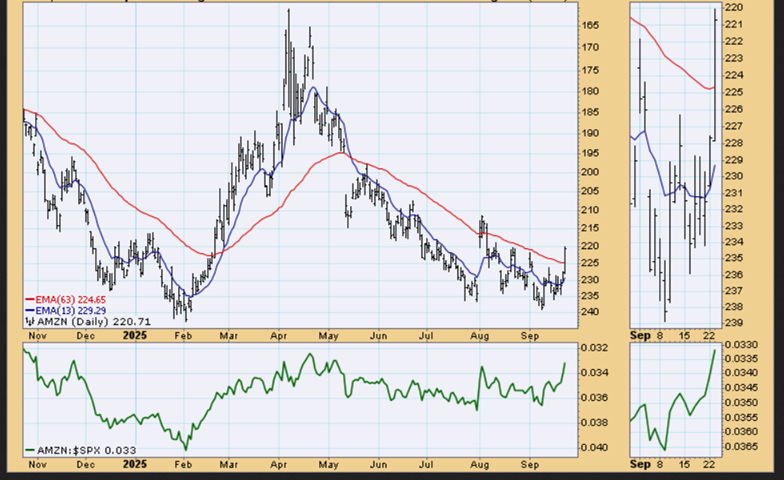Click the 240 price axis label
This screenshot has height=480, width=784.
591,312
